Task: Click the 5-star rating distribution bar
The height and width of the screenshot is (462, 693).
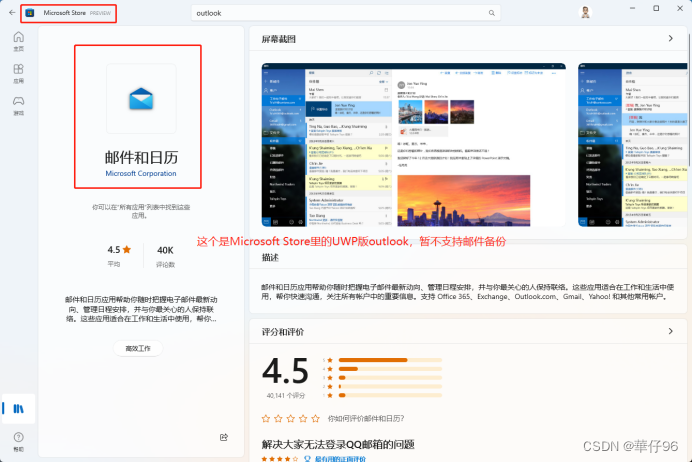Action: pyautogui.click(x=390, y=360)
